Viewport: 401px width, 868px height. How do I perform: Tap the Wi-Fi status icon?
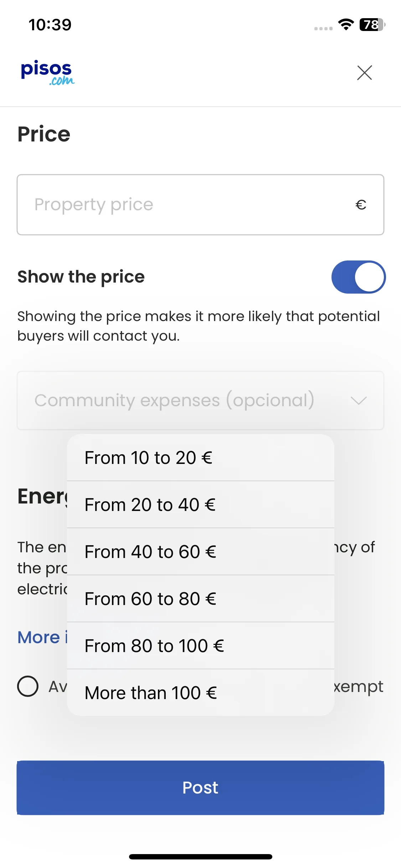coord(346,25)
